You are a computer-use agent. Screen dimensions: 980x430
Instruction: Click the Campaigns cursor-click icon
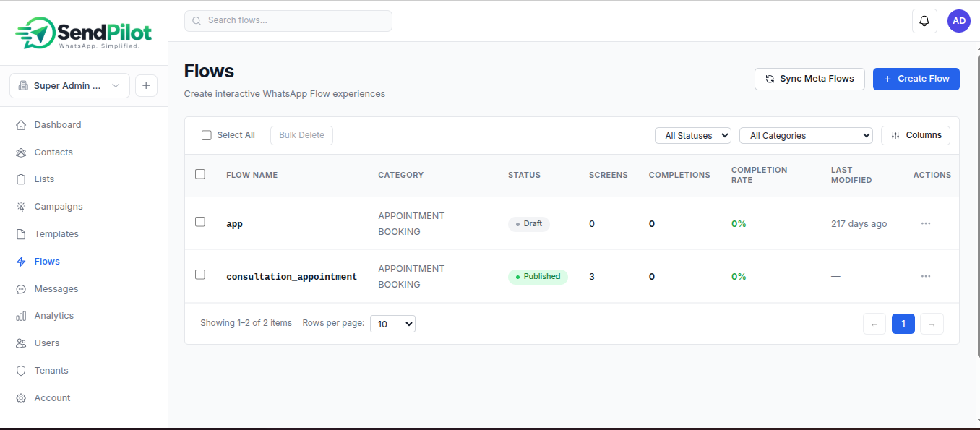point(21,207)
